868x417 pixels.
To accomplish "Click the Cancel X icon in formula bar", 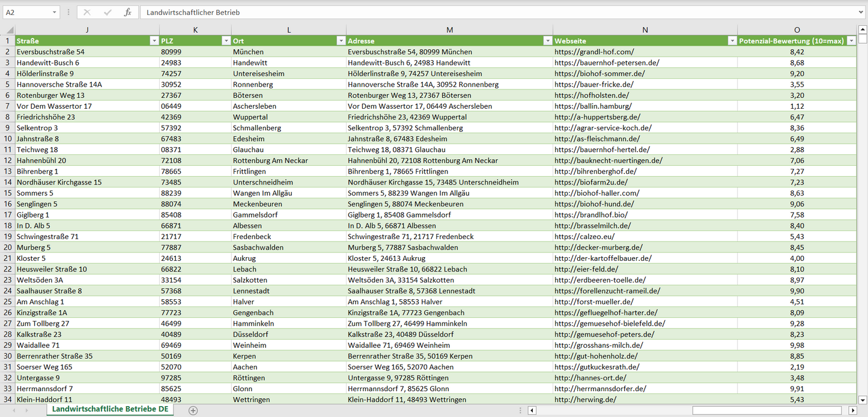I will 87,12.
